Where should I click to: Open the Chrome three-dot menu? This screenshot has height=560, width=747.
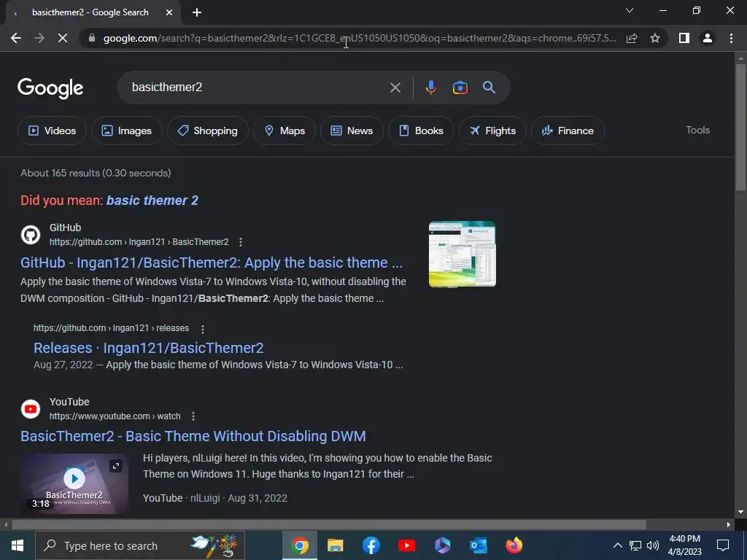coord(731,38)
